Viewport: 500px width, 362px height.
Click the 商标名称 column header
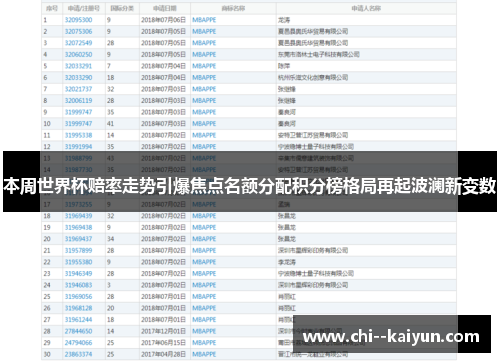tap(233, 8)
